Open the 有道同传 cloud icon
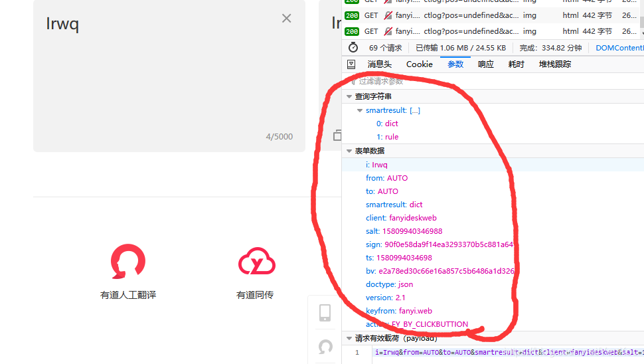Viewport: 644px width, 364px height. click(x=257, y=261)
